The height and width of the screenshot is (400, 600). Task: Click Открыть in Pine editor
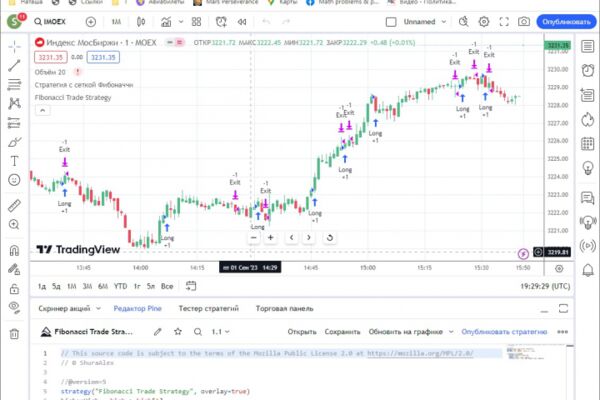coord(302,332)
